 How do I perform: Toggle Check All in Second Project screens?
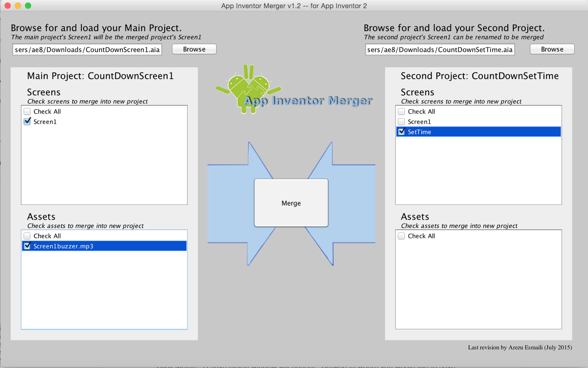tap(401, 111)
